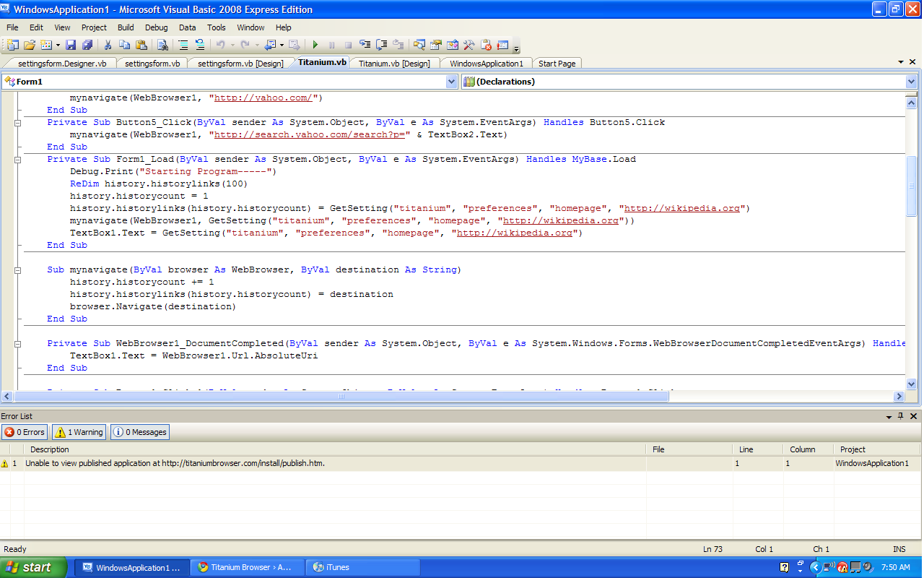
Task: Click the horizontal scrollbar in code editor
Action: 339,396
